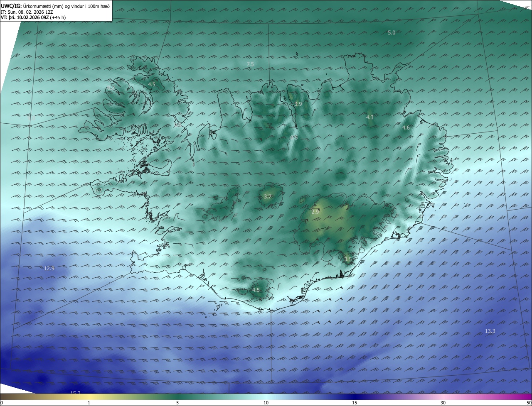Click the dark navy colorbar segment above tick 15
Image resolution: width=532 pixels, height=406 pixels.
[x=355, y=397]
